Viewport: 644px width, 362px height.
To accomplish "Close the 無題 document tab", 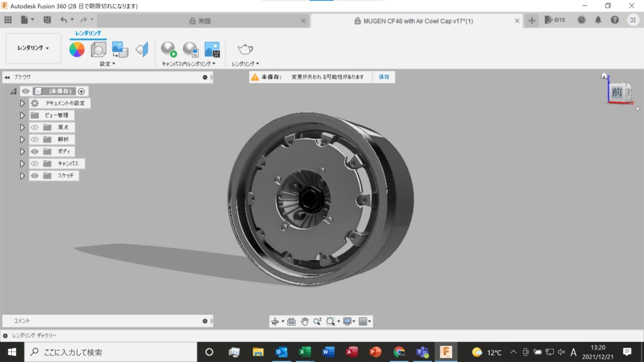I will pos(303,21).
